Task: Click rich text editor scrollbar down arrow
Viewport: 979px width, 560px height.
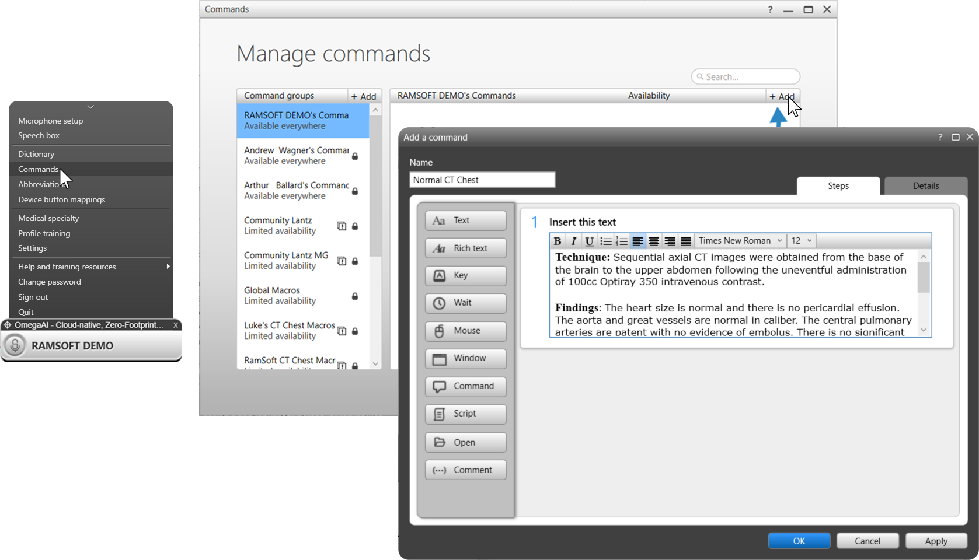Action: coord(924,330)
